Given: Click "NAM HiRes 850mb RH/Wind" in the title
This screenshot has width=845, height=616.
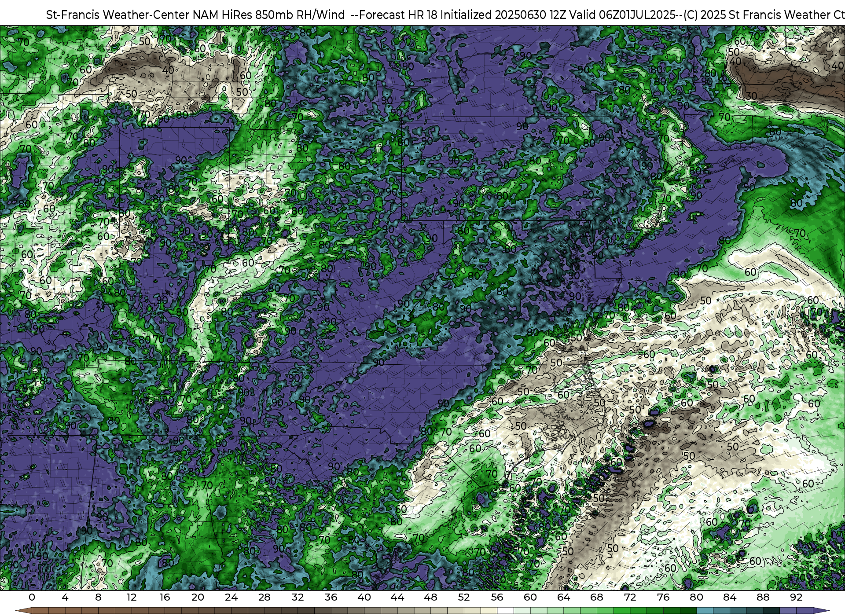Looking at the screenshot, I should [x=269, y=15].
